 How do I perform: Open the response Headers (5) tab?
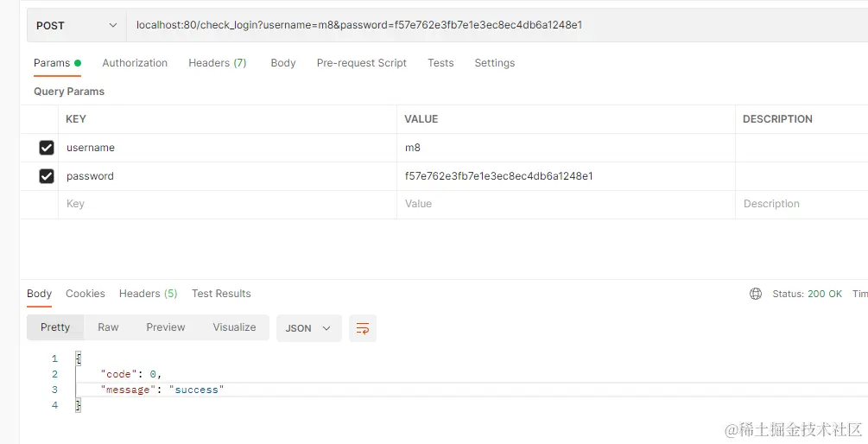click(x=148, y=294)
